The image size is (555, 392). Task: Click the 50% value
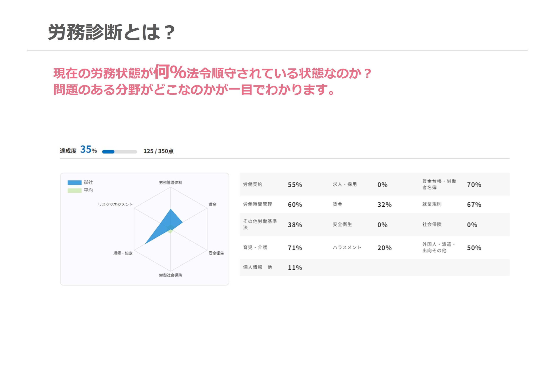[x=474, y=248]
